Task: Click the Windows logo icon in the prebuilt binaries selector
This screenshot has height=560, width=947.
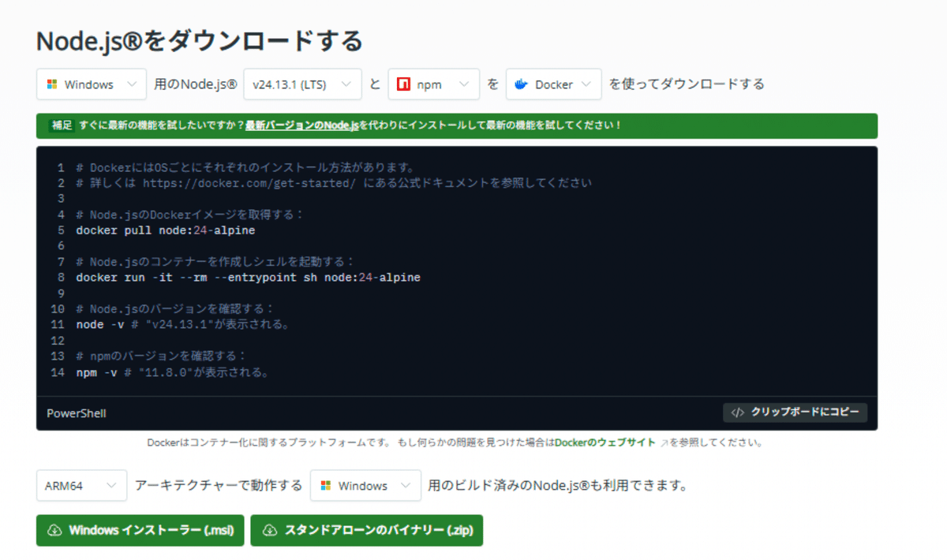Action: coord(325,485)
